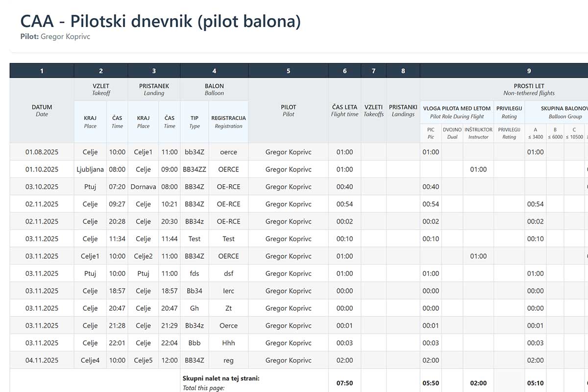Click the ČAS LETA Flight time header
The height and width of the screenshot is (392, 588).
pyautogui.click(x=344, y=110)
